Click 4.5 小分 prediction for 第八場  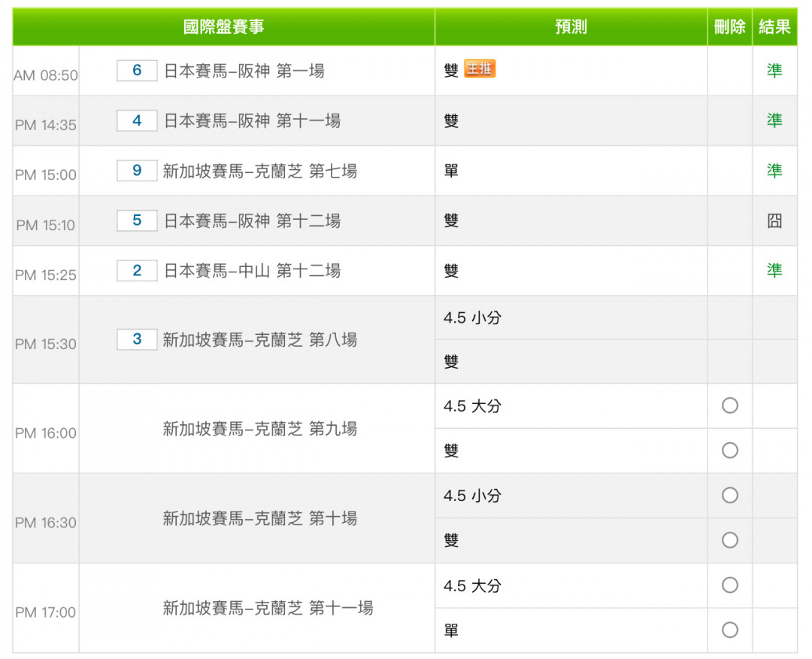pos(472,317)
